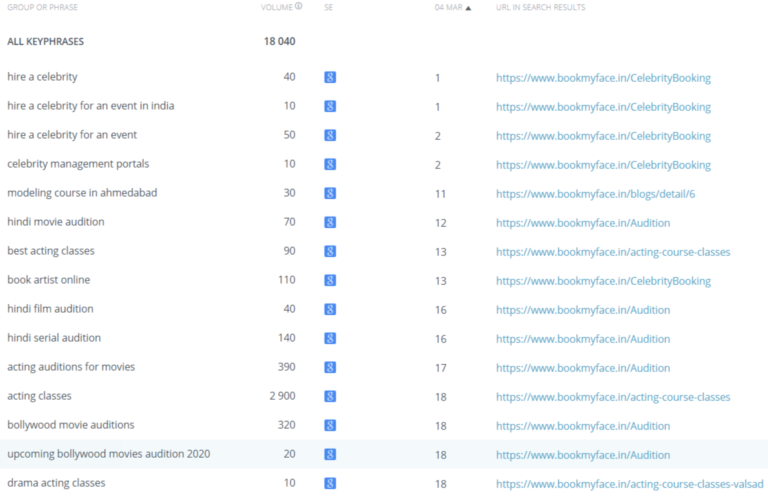Select keyphrase 'book artist online'

(x=48, y=280)
